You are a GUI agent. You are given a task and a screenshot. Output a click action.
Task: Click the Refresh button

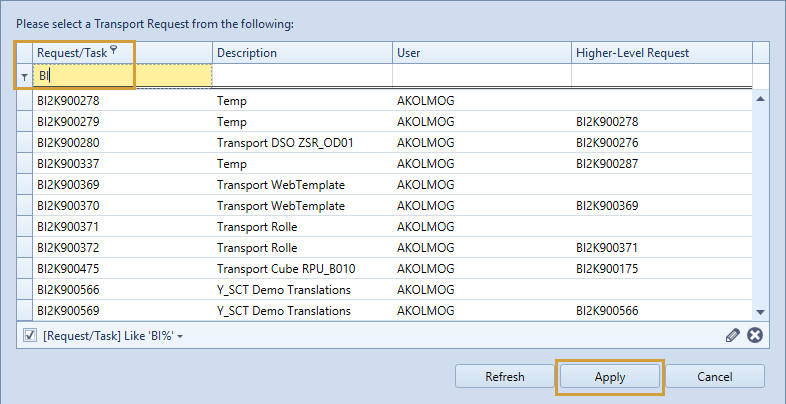pos(504,377)
